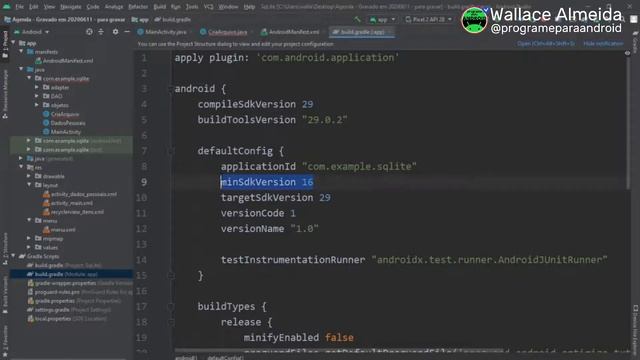This screenshot has height=360, width=640.
Task: Expand the adapter package
Action: [37, 87]
